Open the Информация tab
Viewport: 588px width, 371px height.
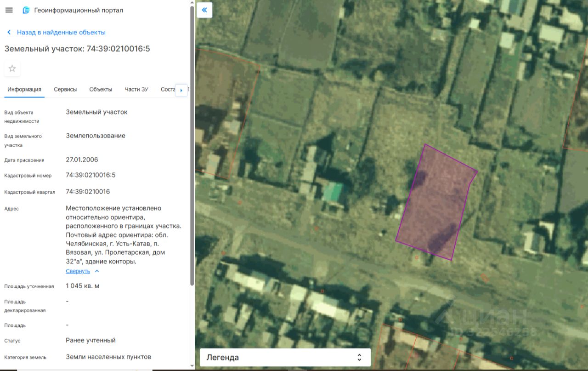click(x=24, y=89)
